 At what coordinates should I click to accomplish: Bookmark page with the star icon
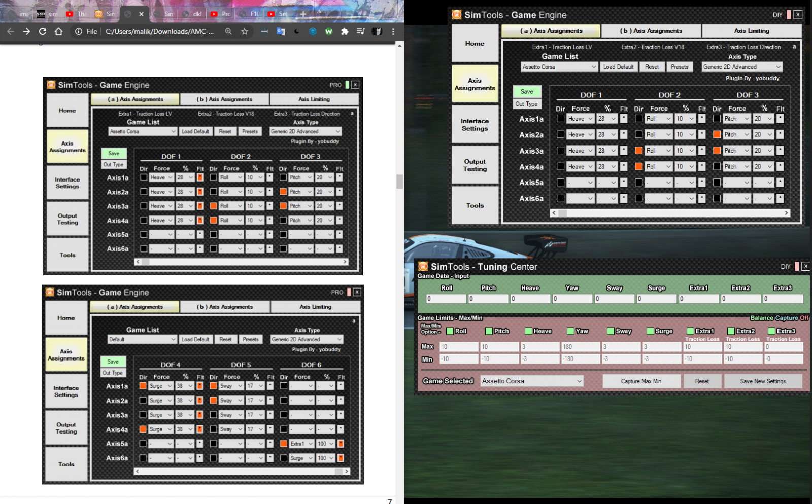click(245, 31)
